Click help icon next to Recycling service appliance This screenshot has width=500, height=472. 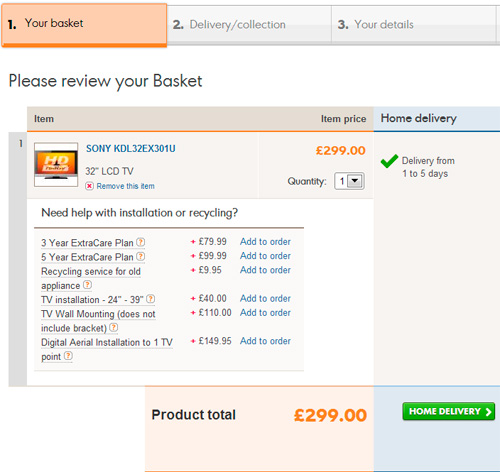(x=87, y=285)
